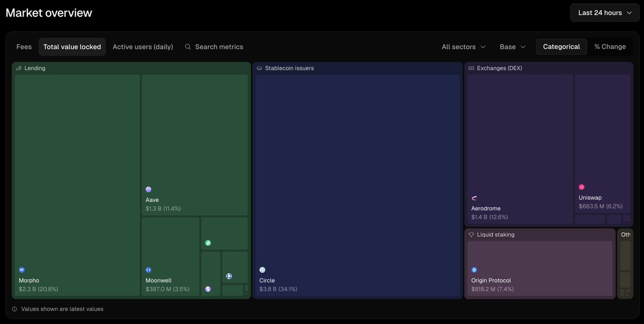Image resolution: width=644 pixels, height=324 pixels.
Task: Click the Morpho protocol logo icon
Action: 22,270
